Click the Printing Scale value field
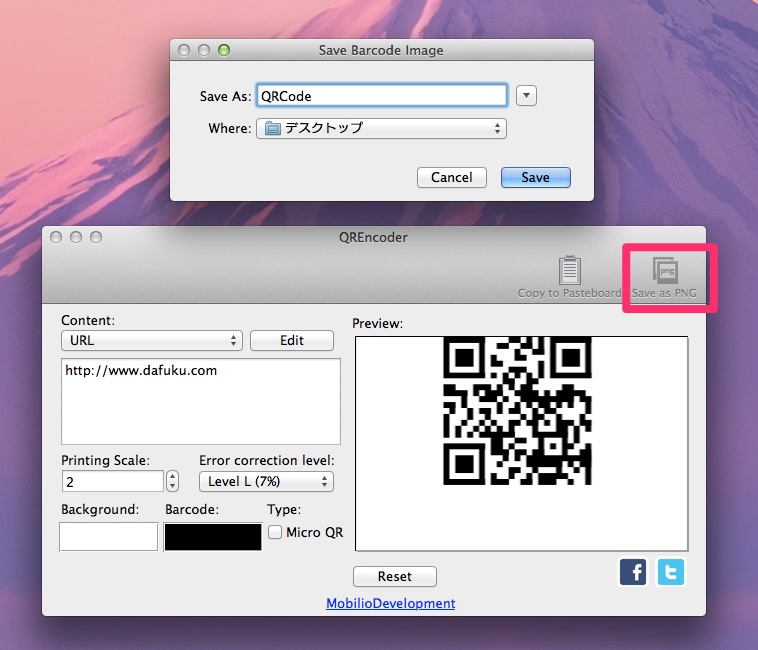This screenshot has height=650, width=758. (113, 481)
